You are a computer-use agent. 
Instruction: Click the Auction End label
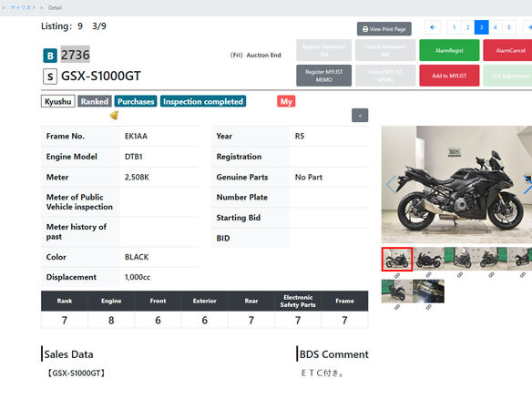pos(263,55)
